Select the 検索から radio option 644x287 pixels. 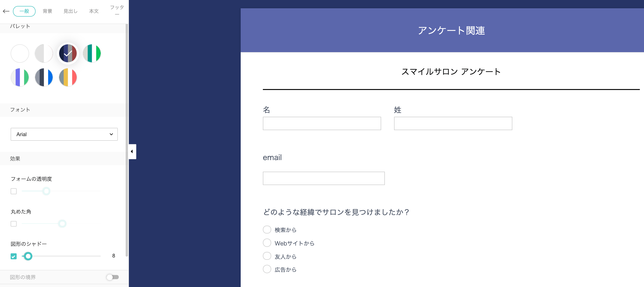pos(267,230)
